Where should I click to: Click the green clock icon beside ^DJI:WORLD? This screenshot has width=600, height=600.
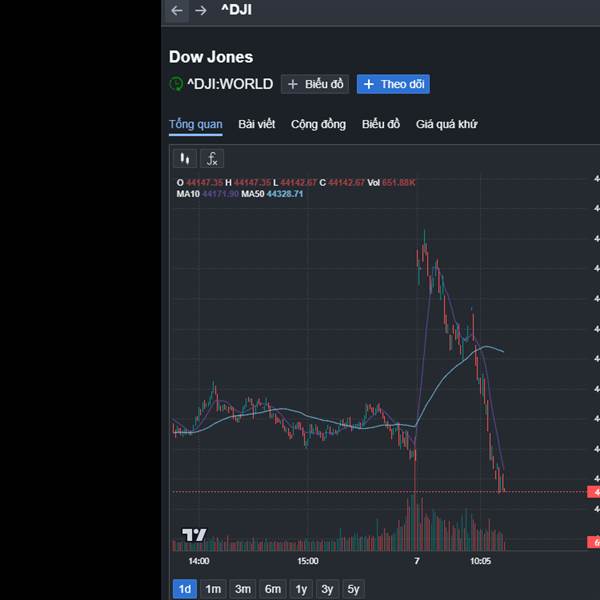pyautogui.click(x=176, y=84)
